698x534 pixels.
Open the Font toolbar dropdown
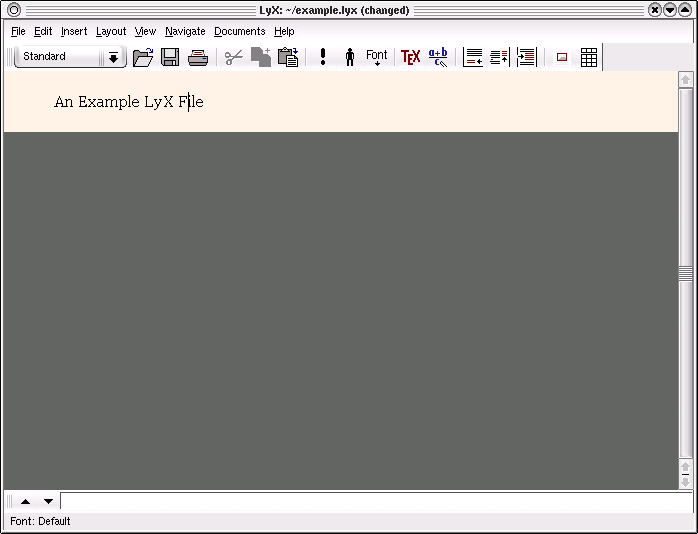click(377, 57)
